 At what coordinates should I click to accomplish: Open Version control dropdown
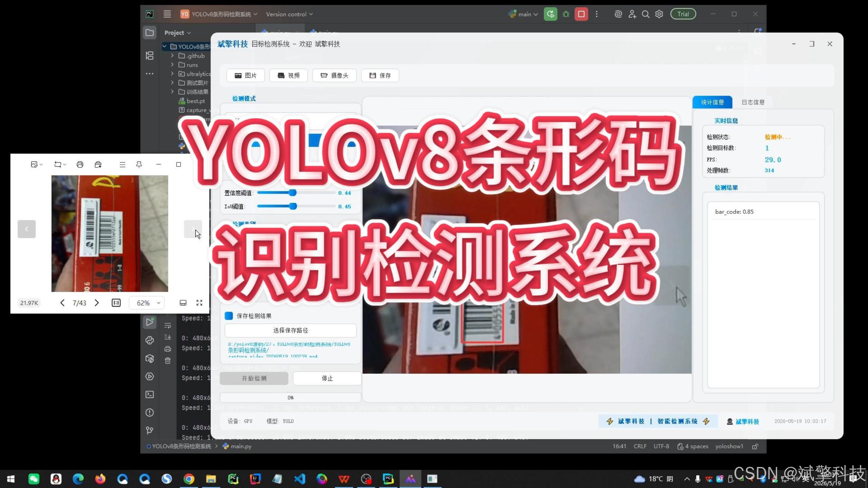(289, 14)
